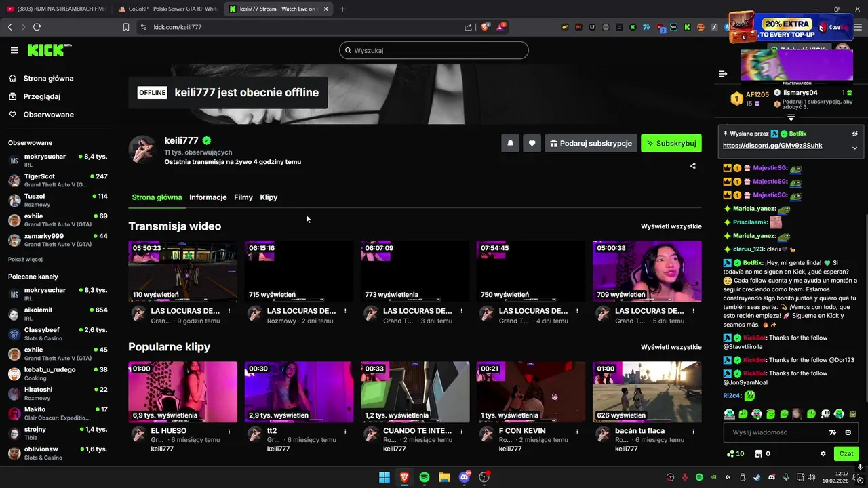Open Obserwowane in sidebar

point(48,115)
